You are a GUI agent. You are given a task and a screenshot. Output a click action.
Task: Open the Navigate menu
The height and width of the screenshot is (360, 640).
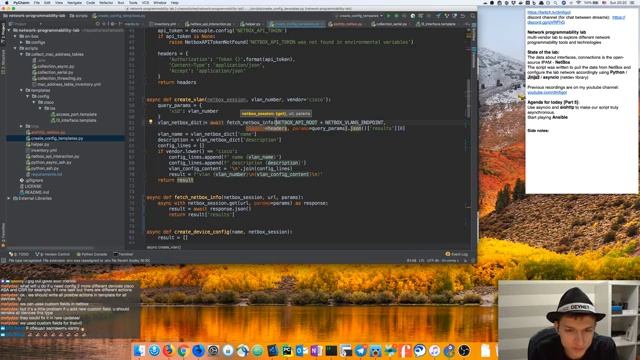point(74,3)
